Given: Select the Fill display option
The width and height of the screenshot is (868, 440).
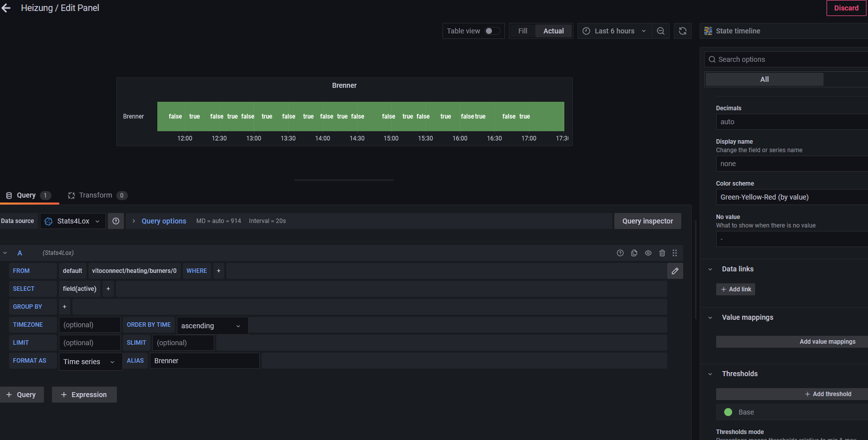Looking at the screenshot, I should [522, 31].
